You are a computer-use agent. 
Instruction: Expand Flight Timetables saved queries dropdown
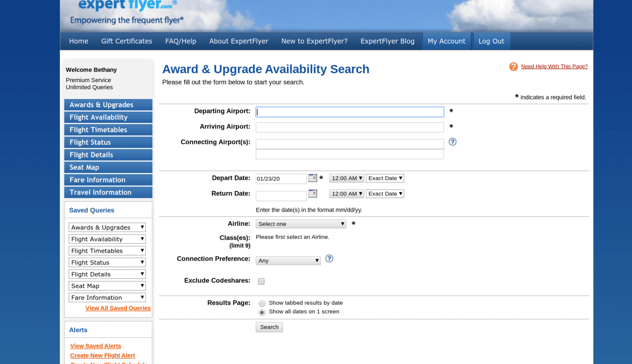point(107,251)
